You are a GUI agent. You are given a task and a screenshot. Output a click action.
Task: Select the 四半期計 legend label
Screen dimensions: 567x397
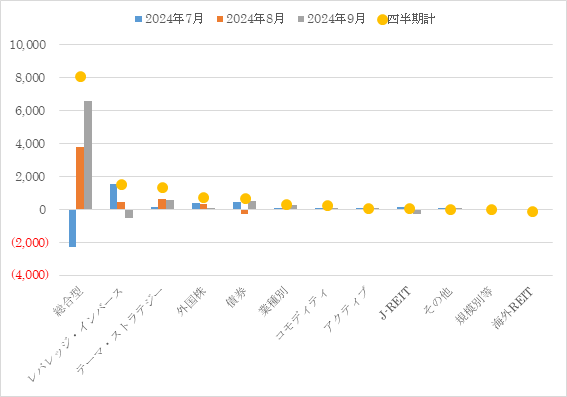[411, 19]
